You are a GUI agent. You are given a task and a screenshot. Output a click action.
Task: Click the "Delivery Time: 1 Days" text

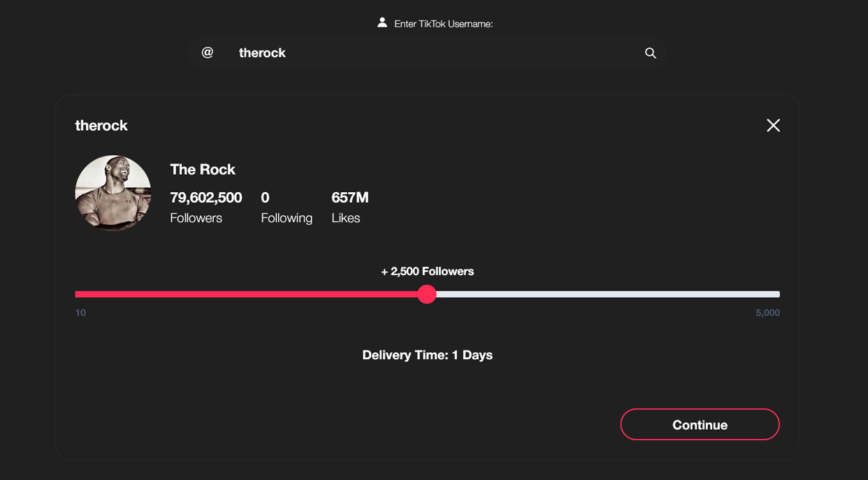pyautogui.click(x=427, y=355)
